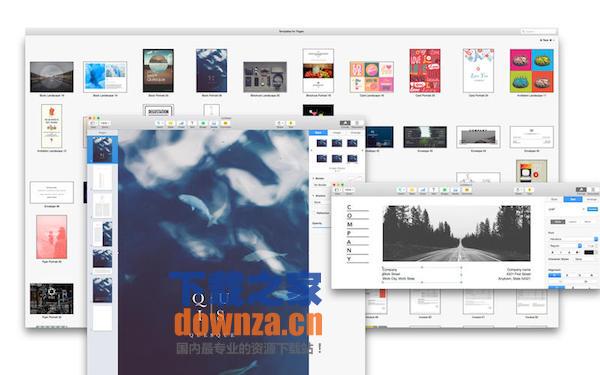Viewport: 600px width, 375px height.
Task: Toggle Format inspector in fish document window
Action: [345, 123]
